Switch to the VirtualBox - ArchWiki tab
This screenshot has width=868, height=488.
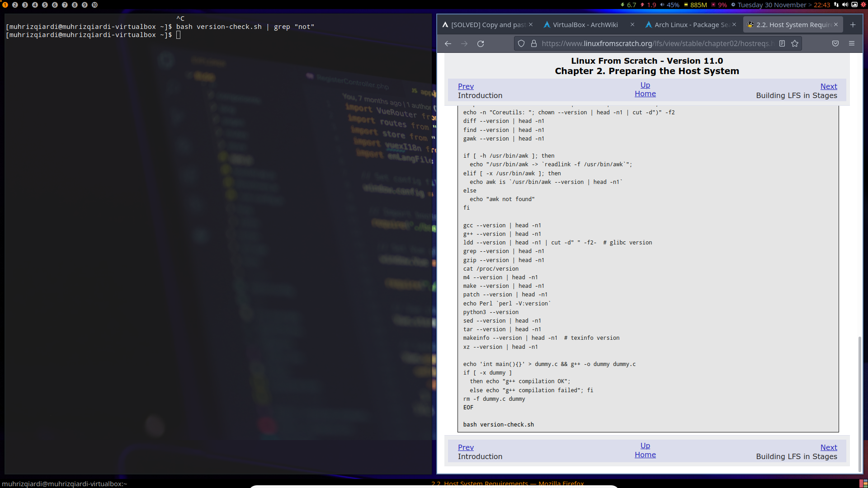589,25
